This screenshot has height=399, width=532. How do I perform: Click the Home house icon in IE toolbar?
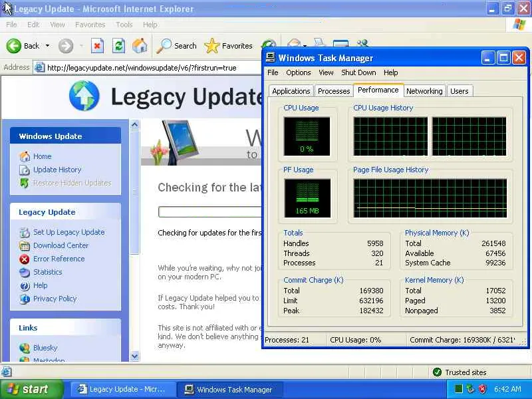pos(140,46)
